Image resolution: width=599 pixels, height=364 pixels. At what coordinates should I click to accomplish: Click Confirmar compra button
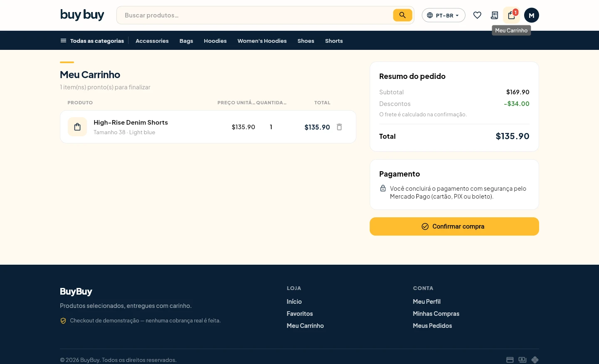454,226
